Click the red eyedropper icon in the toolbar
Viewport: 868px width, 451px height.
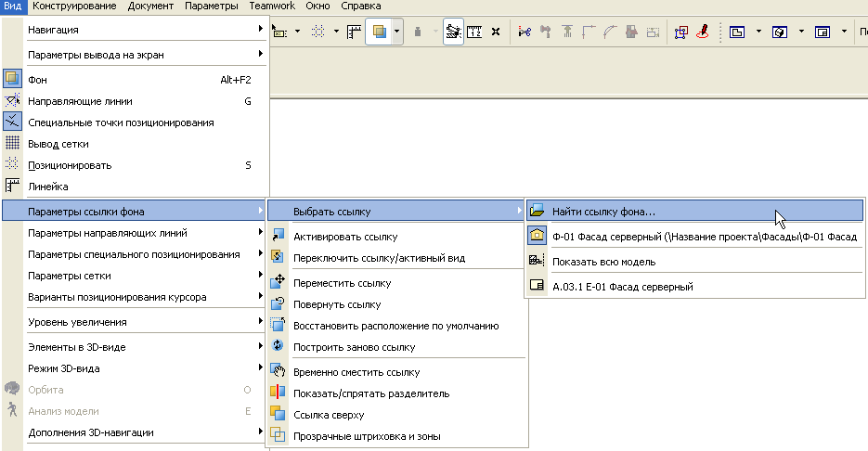[x=703, y=31]
